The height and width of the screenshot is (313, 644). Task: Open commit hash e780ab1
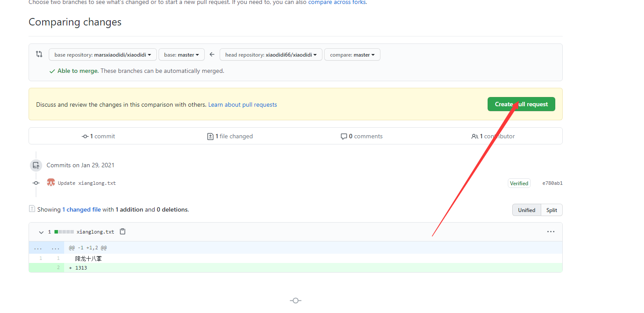pyautogui.click(x=552, y=183)
